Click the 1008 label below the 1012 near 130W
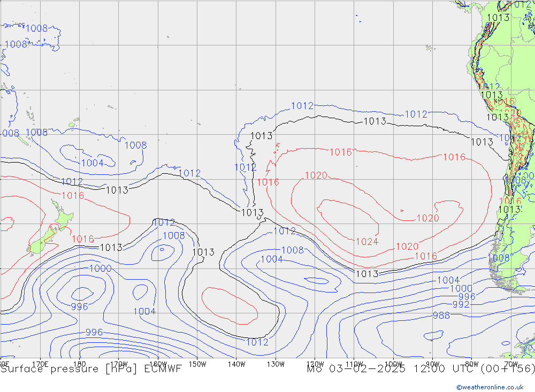The image size is (535, 392). pos(292,250)
